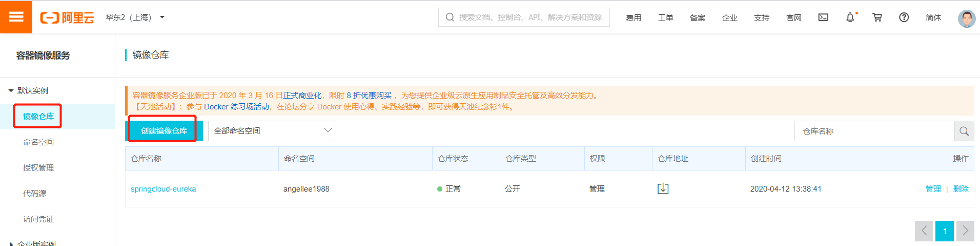Viewport: 980px width, 246px height.
Task: Launch the Cloud Shell terminal icon
Action: (823, 17)
